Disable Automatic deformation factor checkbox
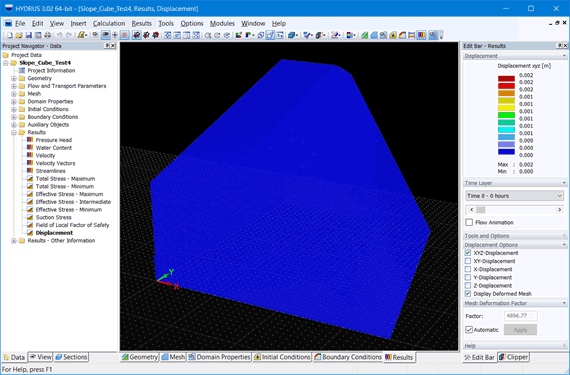The image size is (570, 375). [x=469, y=330]
